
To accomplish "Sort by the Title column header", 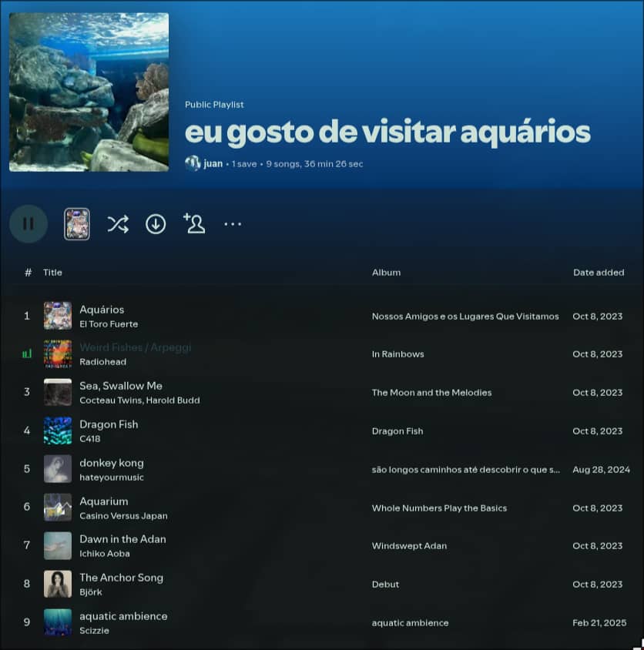I will tap(52, 273).
